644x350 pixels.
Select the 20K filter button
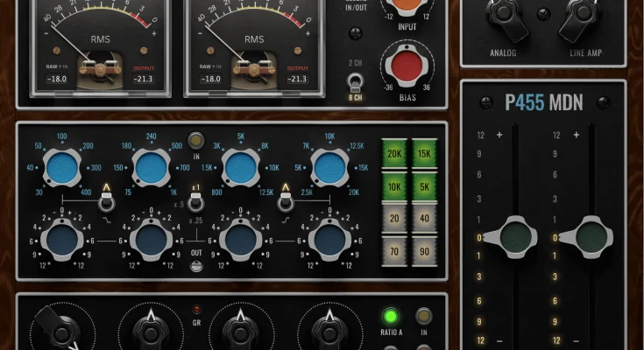click(394, 154)
